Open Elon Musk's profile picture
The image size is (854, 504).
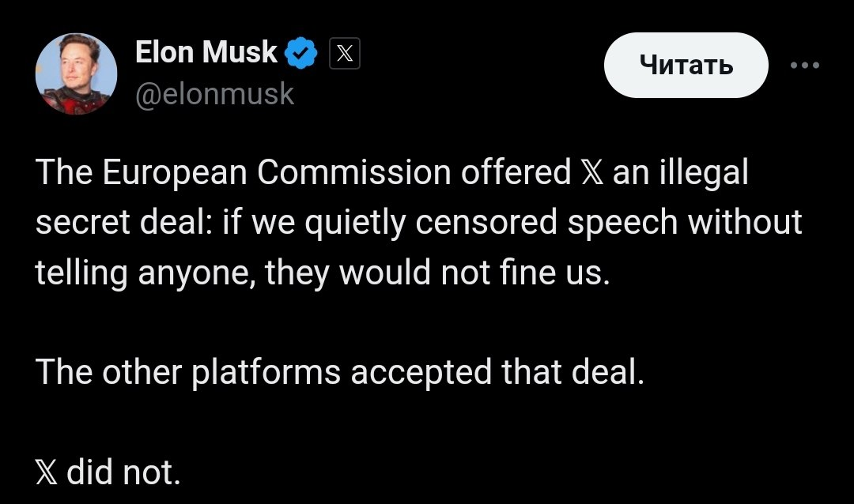76,74
